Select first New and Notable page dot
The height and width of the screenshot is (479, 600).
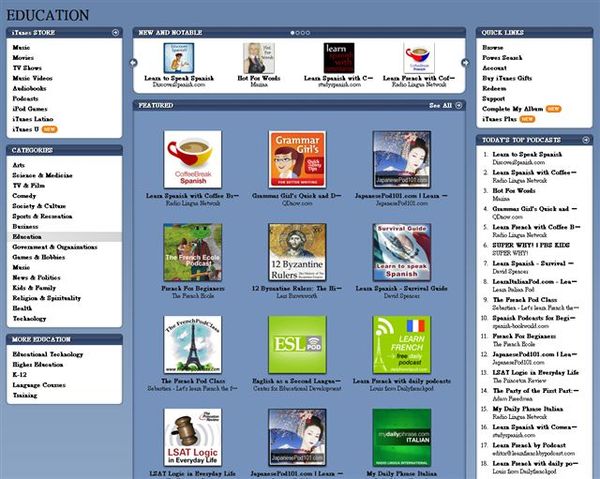coord(293,33)
